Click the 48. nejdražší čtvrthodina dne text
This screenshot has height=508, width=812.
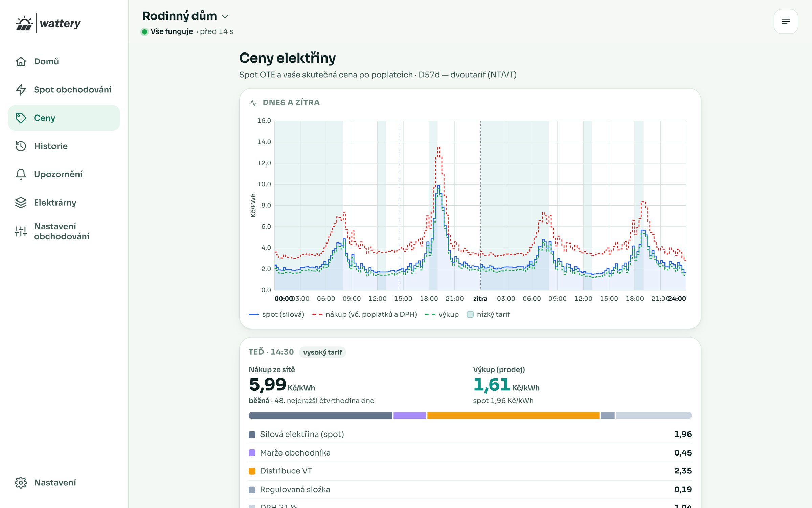coord(324,401)
